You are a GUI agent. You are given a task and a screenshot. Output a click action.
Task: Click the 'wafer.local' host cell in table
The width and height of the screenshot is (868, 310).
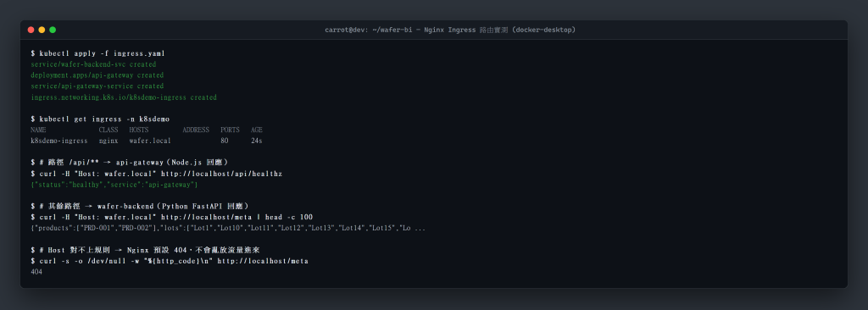pyautogui.click(x=150, y=141)
